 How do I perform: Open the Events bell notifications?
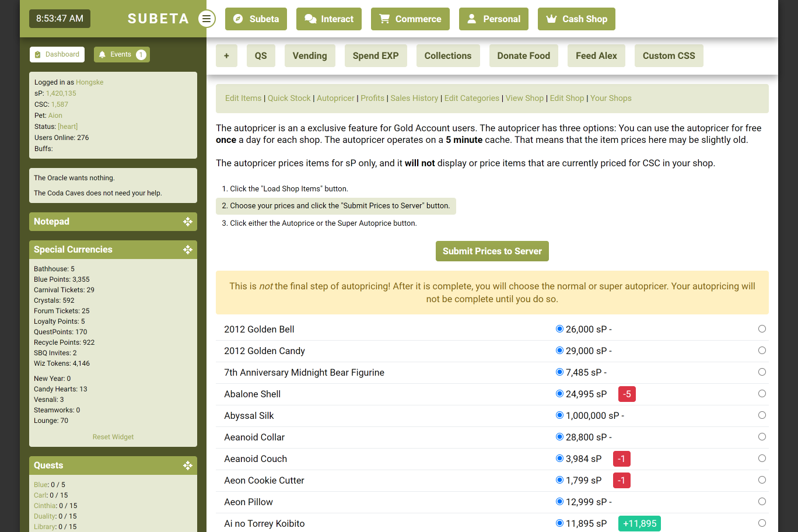121,55
